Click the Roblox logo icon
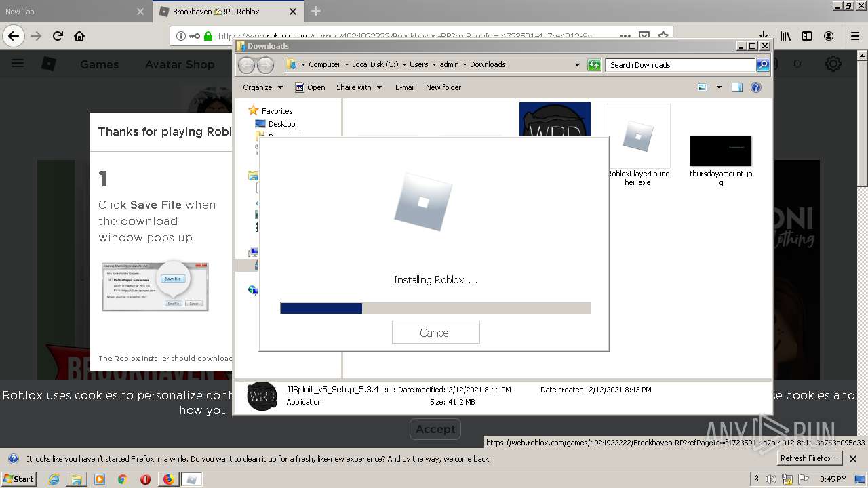Viewport: 868px width, 488px height. pyautogui.click(x=49, y=64)
